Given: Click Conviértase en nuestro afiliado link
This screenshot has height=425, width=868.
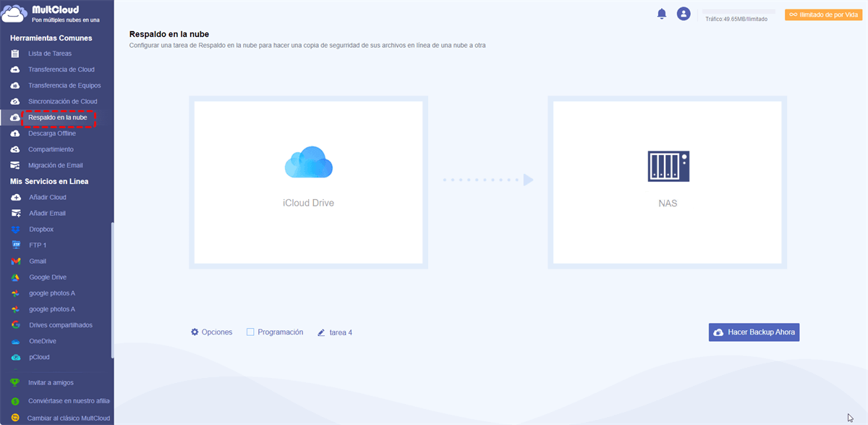Looking at the screenshot, I should point(69,400).
